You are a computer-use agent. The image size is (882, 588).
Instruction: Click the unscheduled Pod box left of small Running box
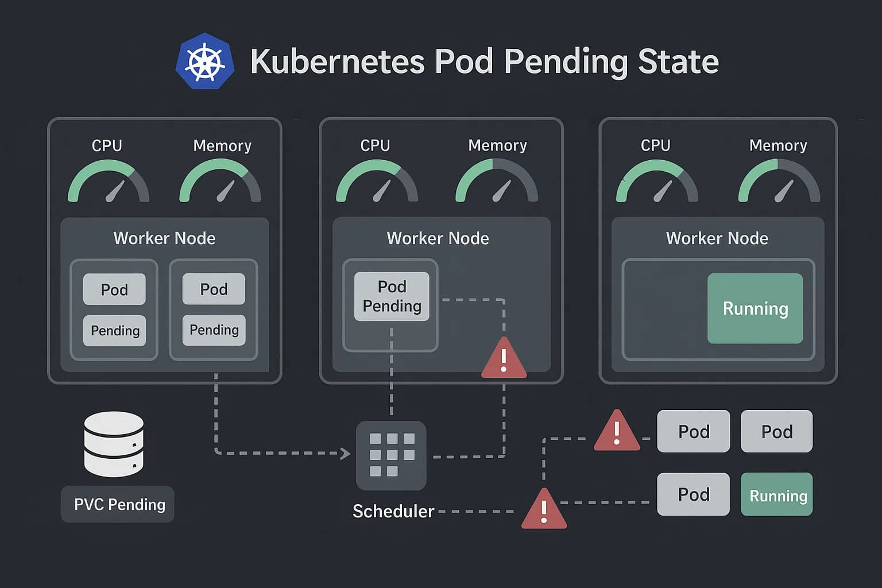[x=694, y=494]
